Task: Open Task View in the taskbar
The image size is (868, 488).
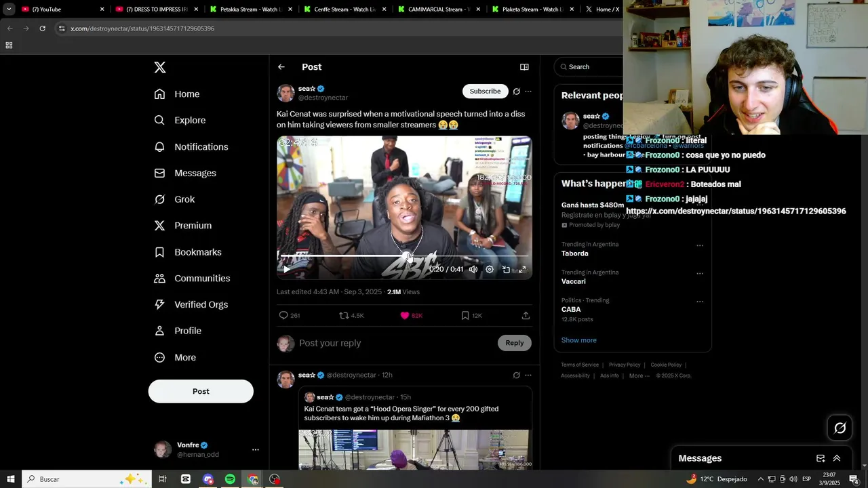Action: pyautogui.click(x=163, y=479)
